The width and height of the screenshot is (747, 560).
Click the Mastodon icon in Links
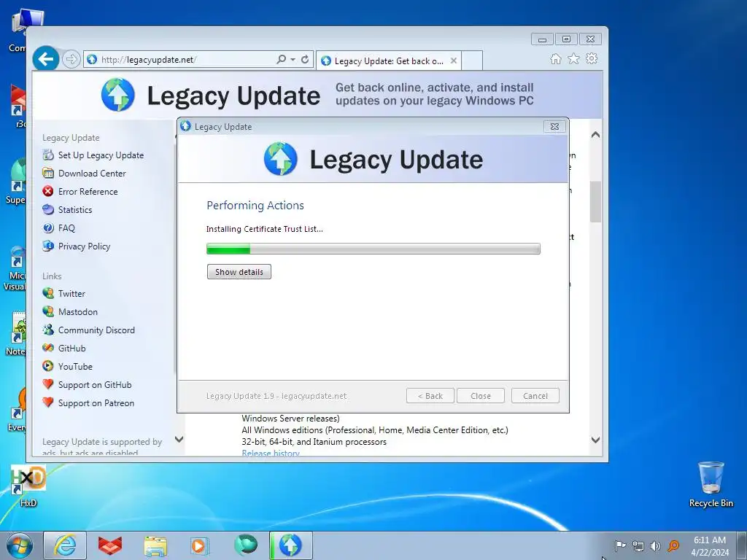[x=48, y=311]
